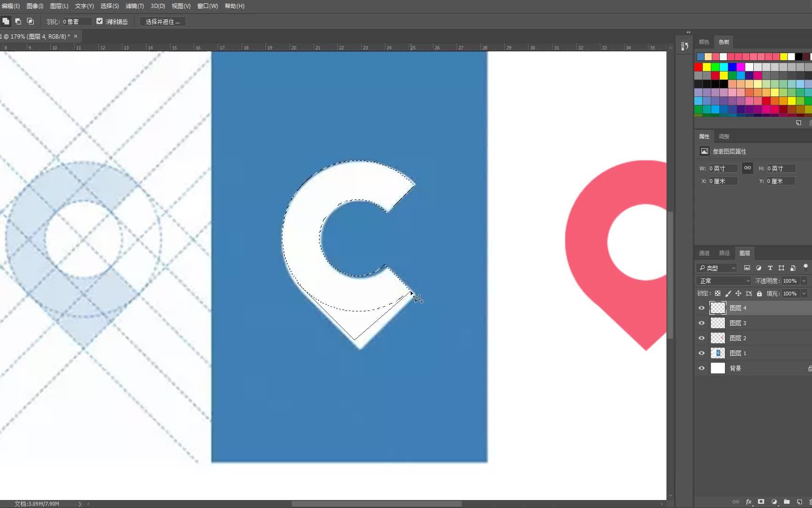The image size is (812, 508).
Task: Filter layers by smart object icon
Action: [x=793, y=268]
